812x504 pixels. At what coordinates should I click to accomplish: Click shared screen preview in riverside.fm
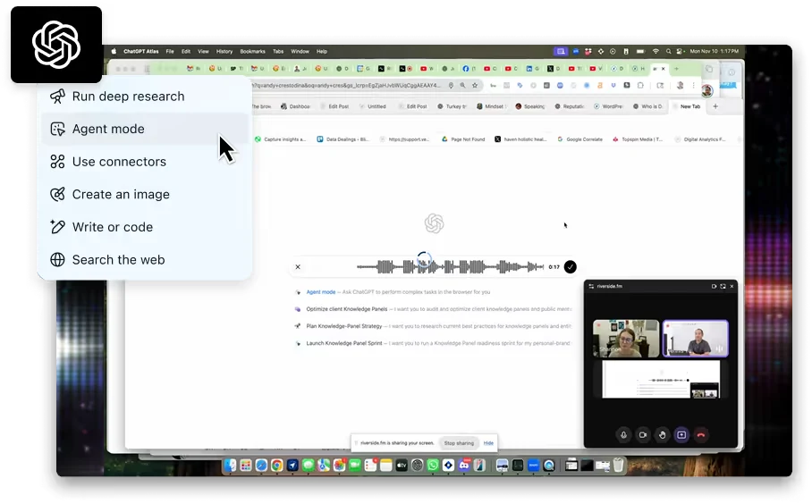(661, 379)
